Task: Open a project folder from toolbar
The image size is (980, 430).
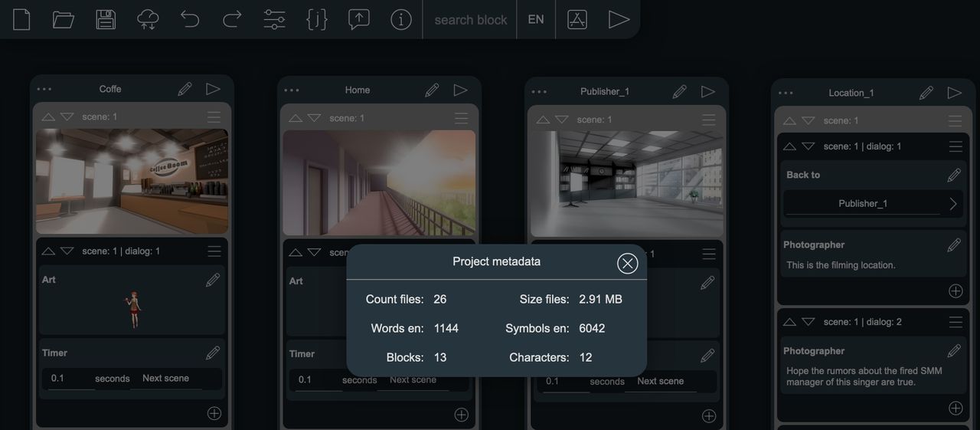Action: click(64, 19)
